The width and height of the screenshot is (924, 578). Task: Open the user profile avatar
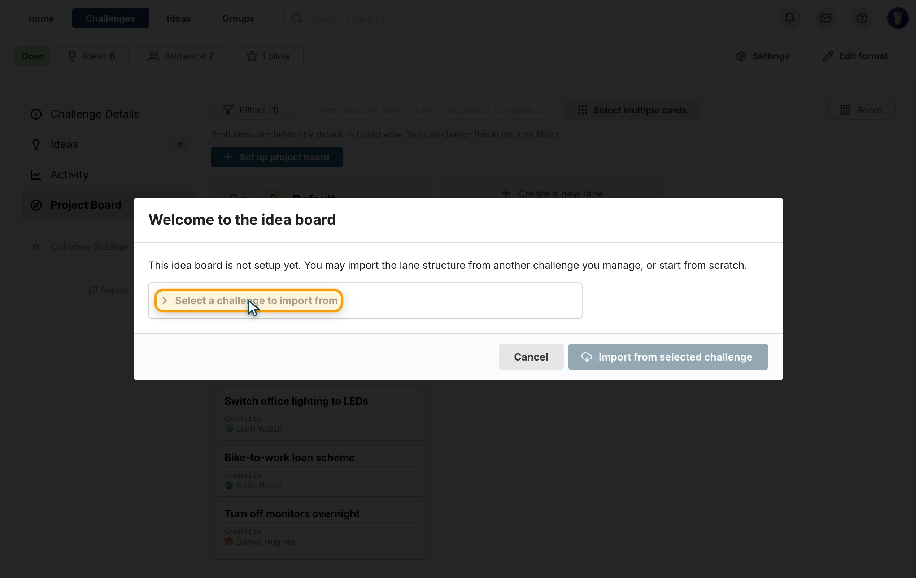897,18
